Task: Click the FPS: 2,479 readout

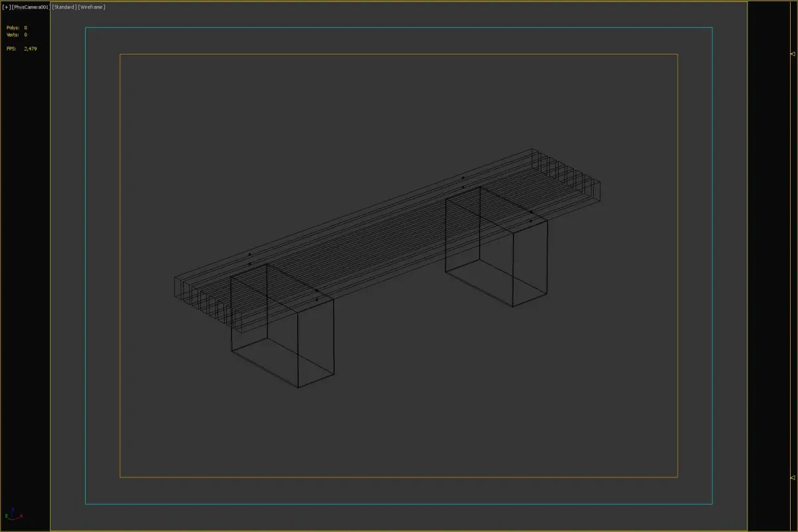Action: pos(21,49)
